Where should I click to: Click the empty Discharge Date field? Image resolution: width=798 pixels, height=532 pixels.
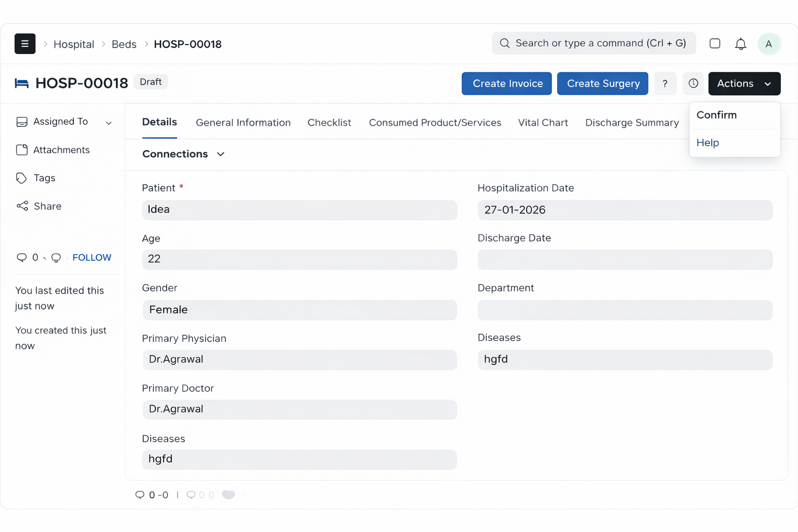pos(625,259)
